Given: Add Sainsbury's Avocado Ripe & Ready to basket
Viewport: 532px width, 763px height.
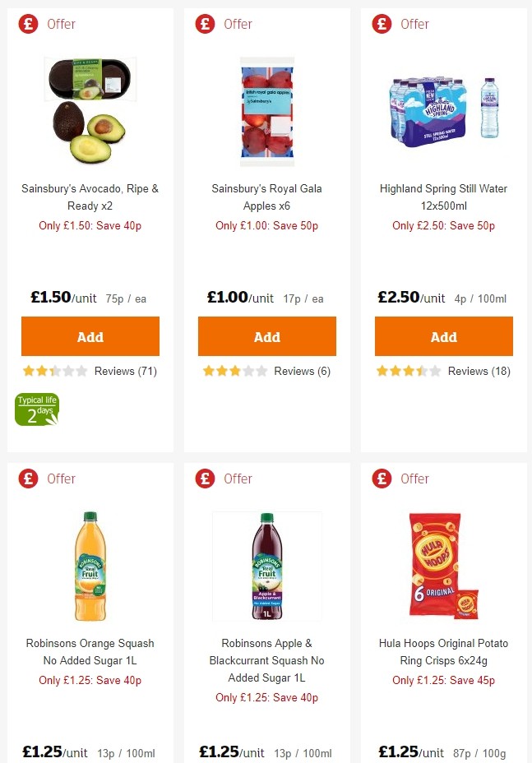Looking at the screenshot, I should [90, 336].
